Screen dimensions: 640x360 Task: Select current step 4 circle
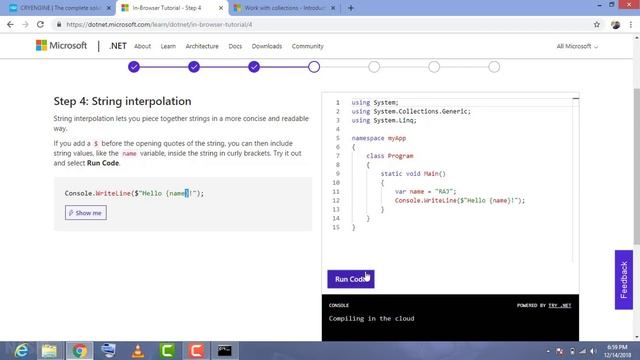point(314,67)
